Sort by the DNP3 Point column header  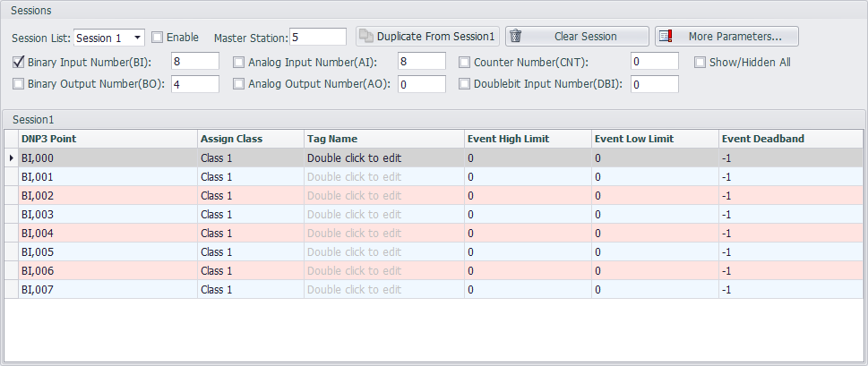107,139
